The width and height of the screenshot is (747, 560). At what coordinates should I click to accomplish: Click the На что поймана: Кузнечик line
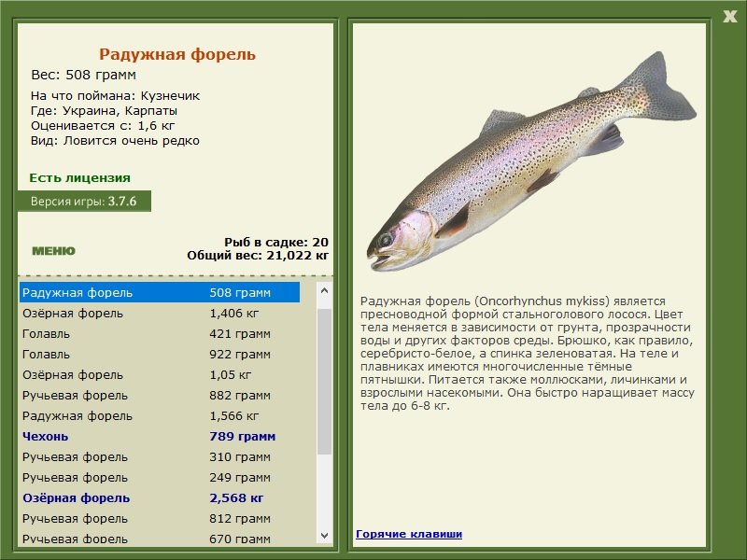click(115, 96)
